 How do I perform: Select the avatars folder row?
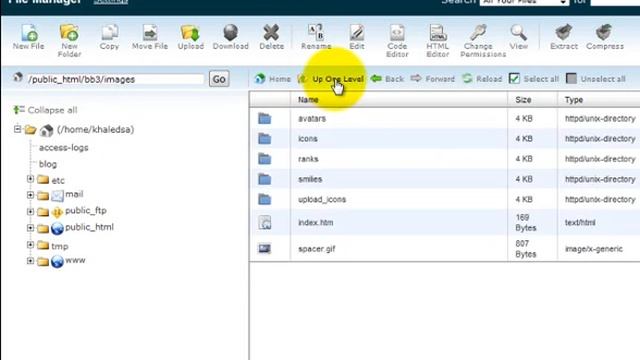click(x=444, y=118)
